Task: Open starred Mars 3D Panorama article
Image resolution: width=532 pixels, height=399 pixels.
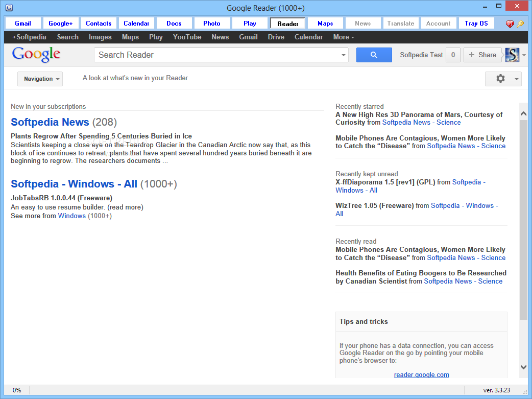Action: coord(419,119)
